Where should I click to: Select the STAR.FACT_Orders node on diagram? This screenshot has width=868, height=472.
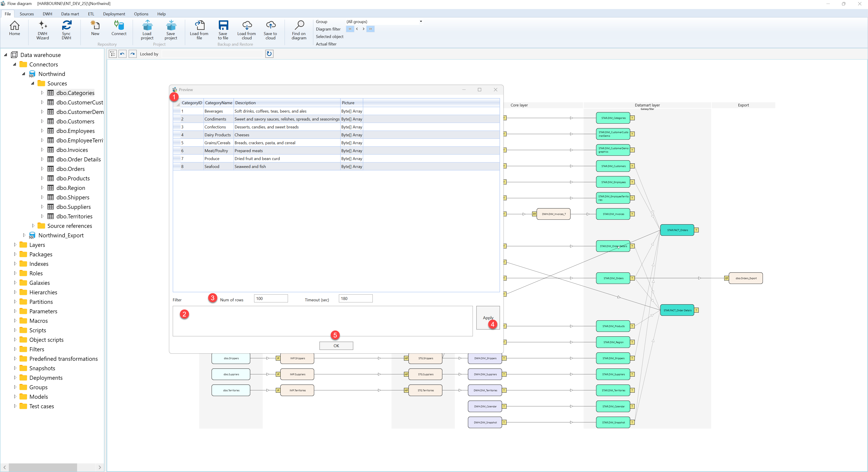pos(677,230)
